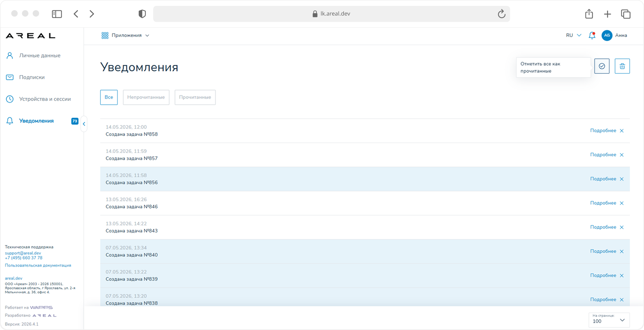Click the support@areal.dev email link
Screen dimensions: 644x330
[23, 253]
